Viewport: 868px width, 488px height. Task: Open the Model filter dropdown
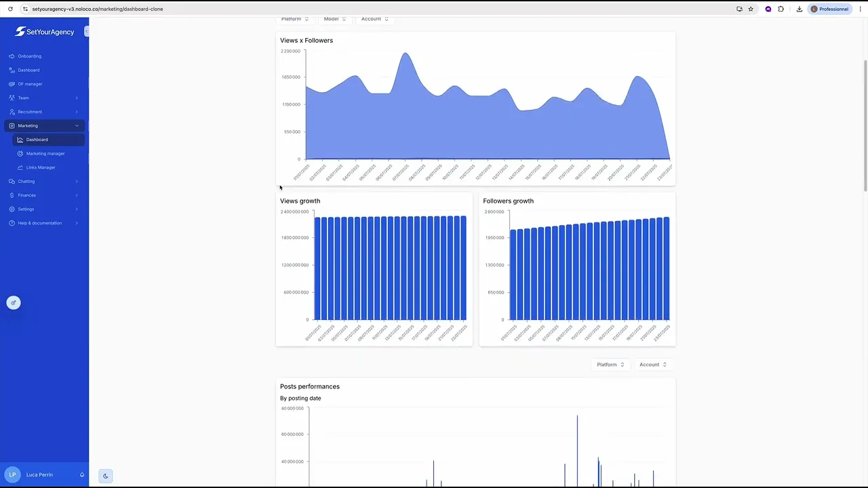tap(335, 19)
